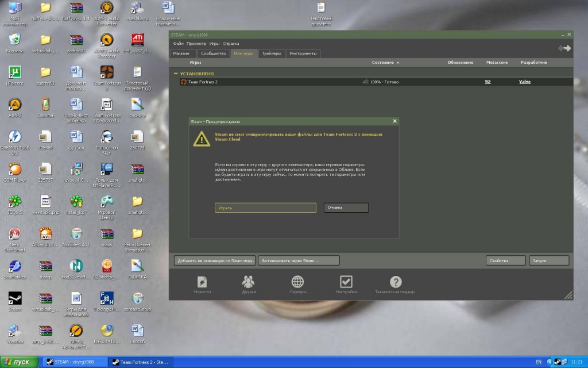Select the ОШИБКА image file icon
588x368 pixels.
pos(137,269)
